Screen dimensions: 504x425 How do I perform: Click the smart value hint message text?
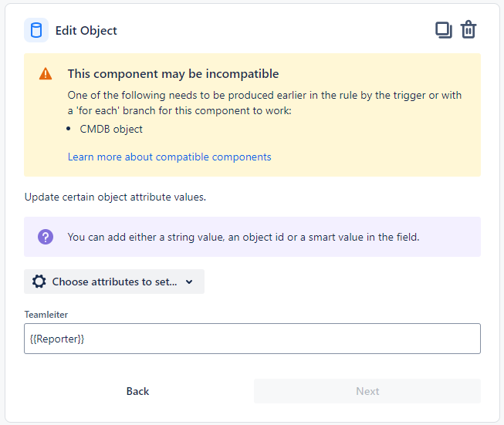243,237
